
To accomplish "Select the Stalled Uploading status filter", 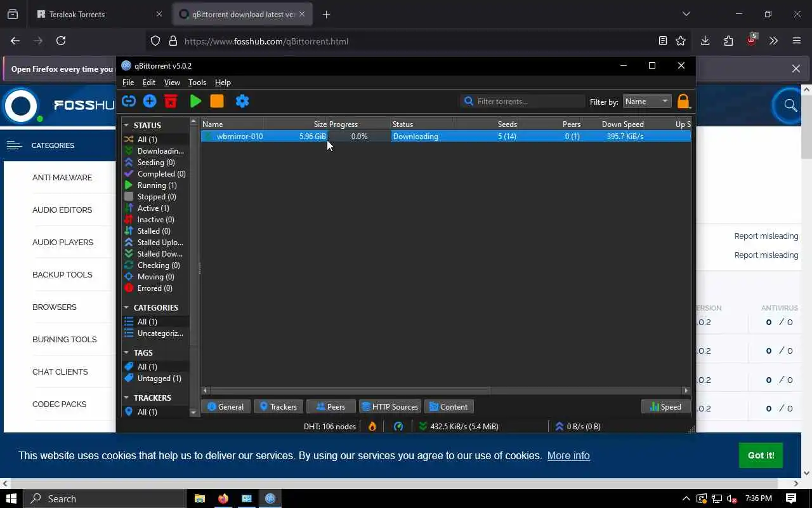I will pyautogui.click(x=155, y=242).
